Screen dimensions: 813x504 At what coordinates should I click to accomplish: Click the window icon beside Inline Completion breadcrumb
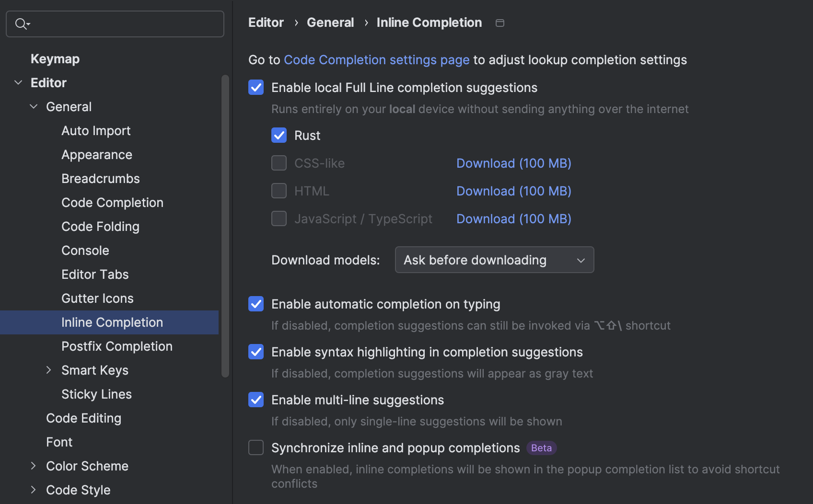click(x=499, y=23)
